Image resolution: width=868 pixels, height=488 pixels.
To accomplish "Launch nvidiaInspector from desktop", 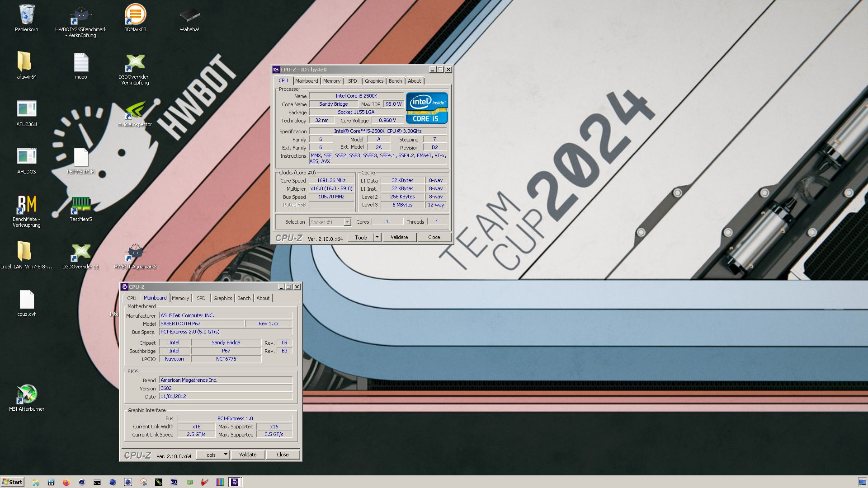I will [135, 113].
